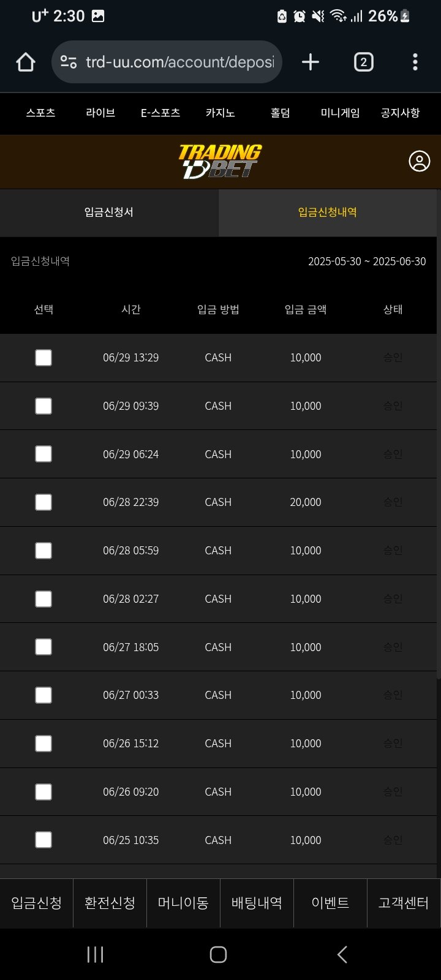Open the tab switcher showing 2 tabs
441x980 pixels.
click(x=363, y=62)
